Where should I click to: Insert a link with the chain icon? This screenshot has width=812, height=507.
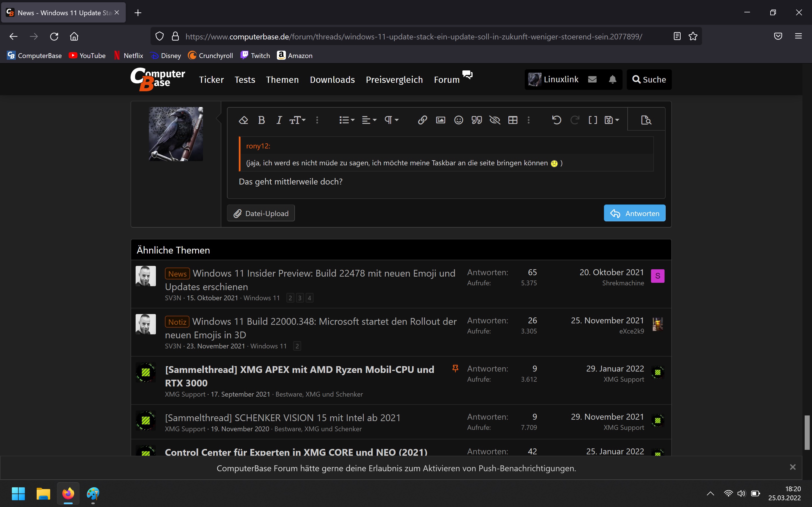422,120
